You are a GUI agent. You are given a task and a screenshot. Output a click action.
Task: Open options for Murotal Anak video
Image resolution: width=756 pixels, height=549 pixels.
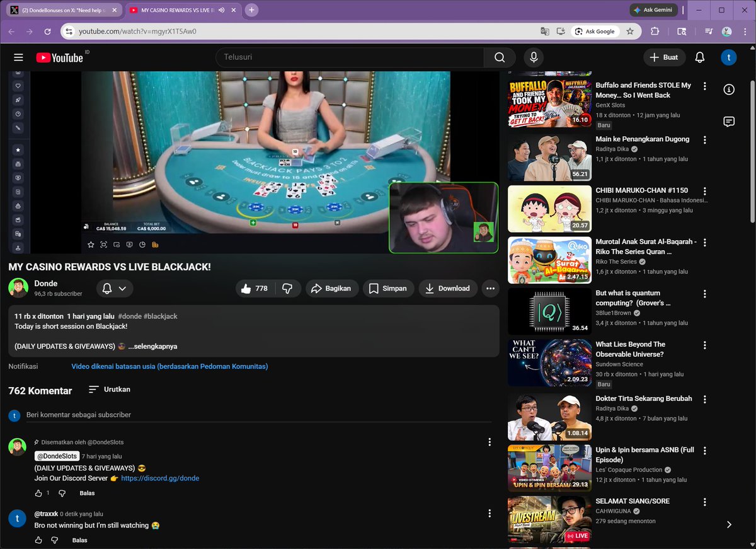[x=705, y=243]
